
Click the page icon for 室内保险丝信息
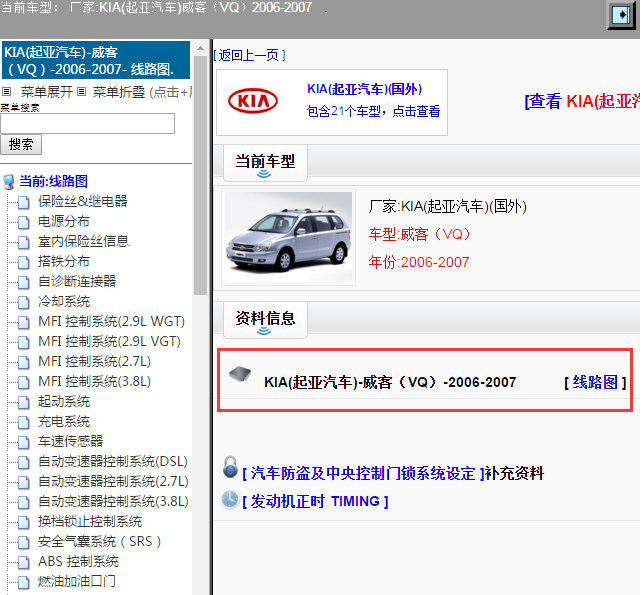coord(24,242)
